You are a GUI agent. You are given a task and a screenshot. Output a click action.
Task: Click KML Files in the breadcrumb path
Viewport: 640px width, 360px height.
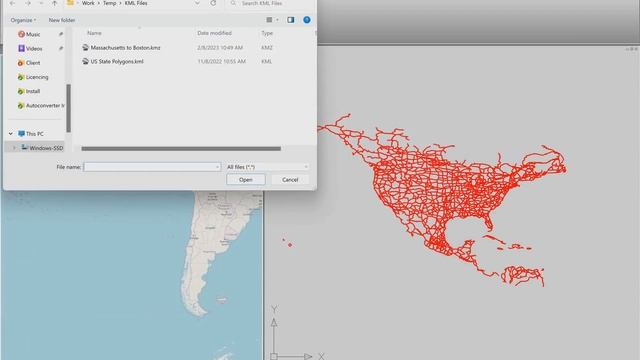136,3
